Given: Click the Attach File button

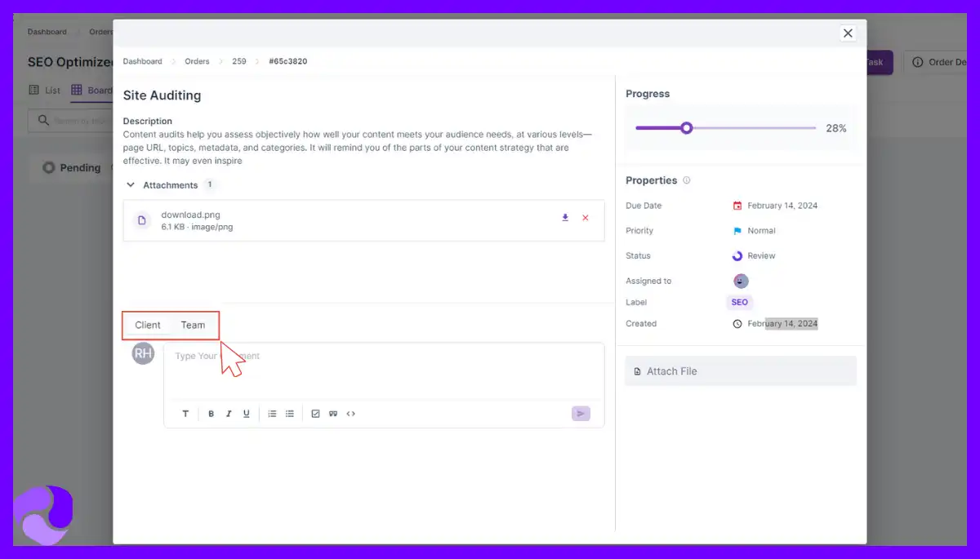Looking at the screenshot, I should (x=740, y=370).
